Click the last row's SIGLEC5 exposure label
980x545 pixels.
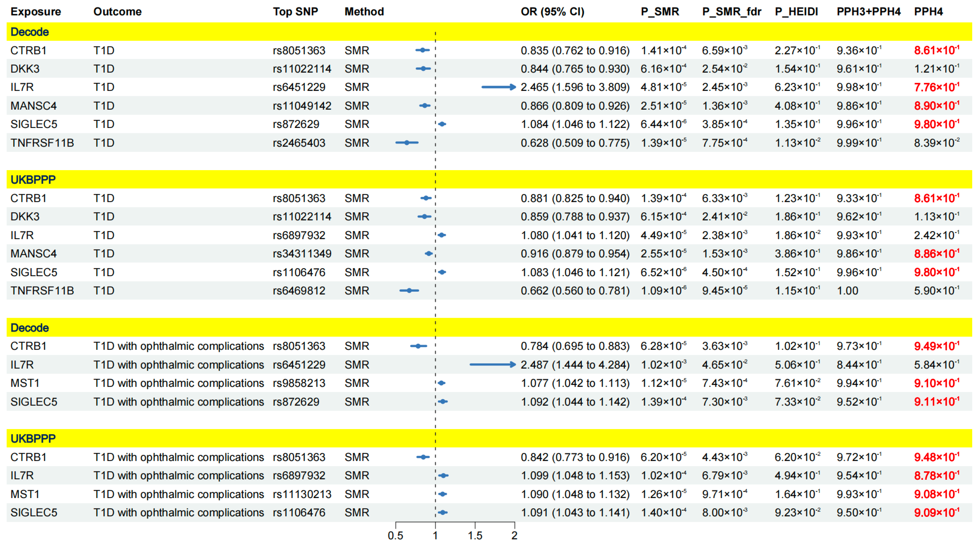pyautogui.click(x=34, y=512)
